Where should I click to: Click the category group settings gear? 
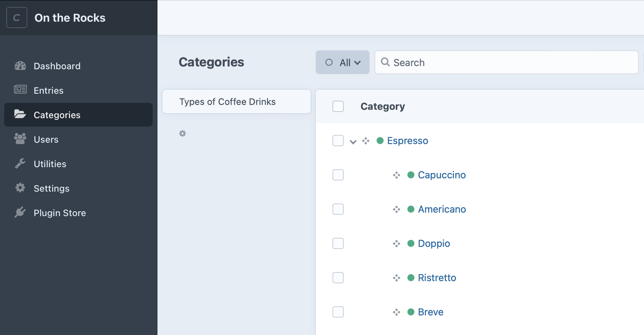point(182,133)
